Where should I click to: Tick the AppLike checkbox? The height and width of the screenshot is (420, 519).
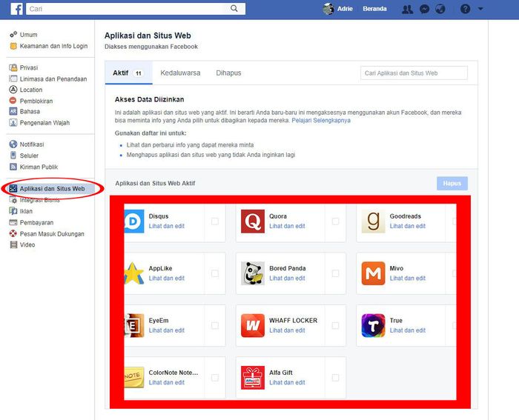pyautogui.click(x=215, y=273)
